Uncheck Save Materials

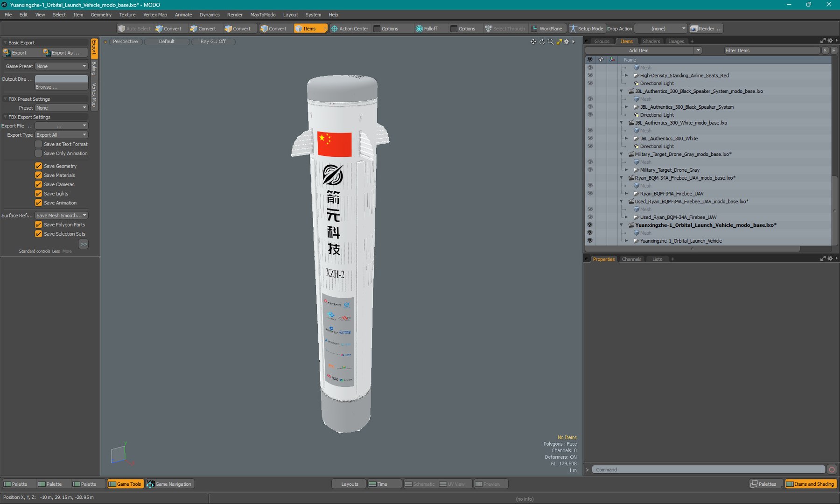[39, 175]
